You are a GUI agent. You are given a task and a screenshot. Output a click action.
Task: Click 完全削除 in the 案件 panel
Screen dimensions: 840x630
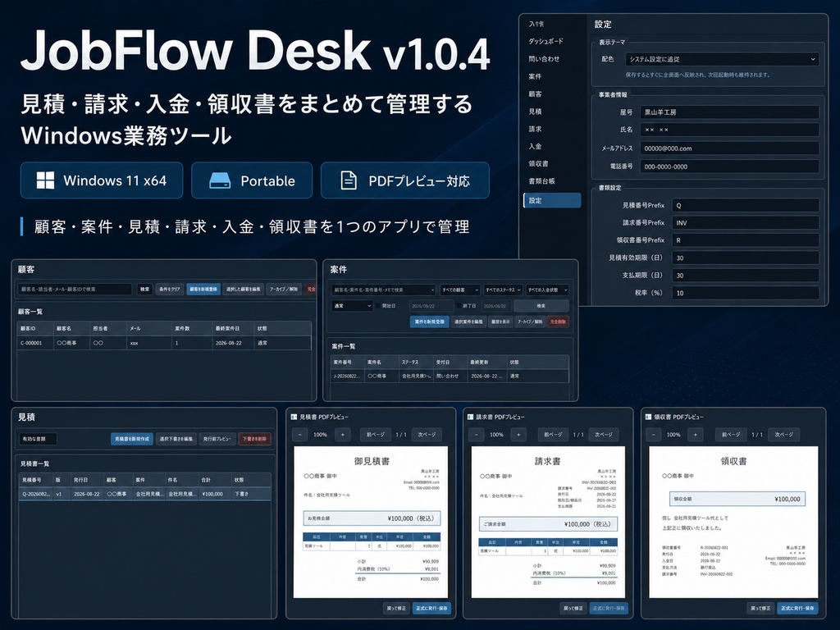coord(558,322)
